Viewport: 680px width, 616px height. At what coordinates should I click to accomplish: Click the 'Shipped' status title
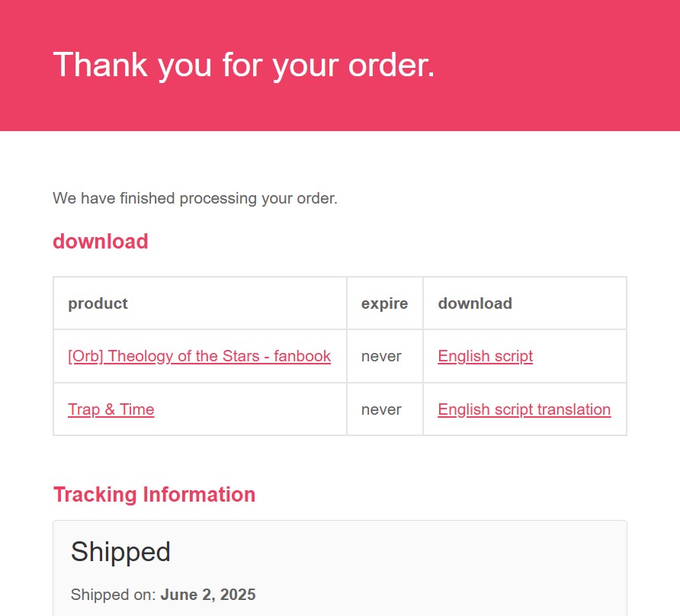(x=120, y=552)
